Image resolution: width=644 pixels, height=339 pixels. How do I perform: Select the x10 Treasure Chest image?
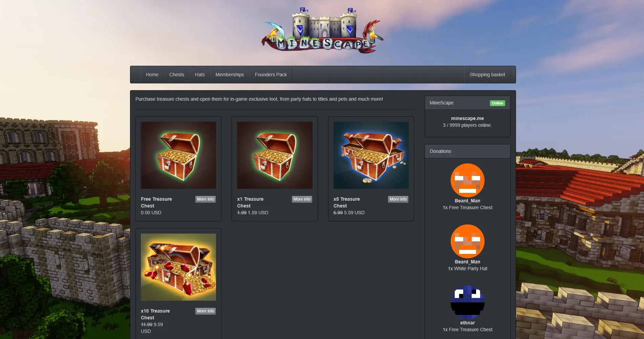pos(178,267)
